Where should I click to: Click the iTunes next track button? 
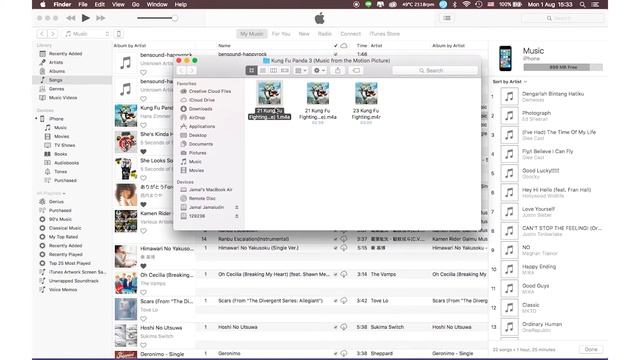pos(100,18)
